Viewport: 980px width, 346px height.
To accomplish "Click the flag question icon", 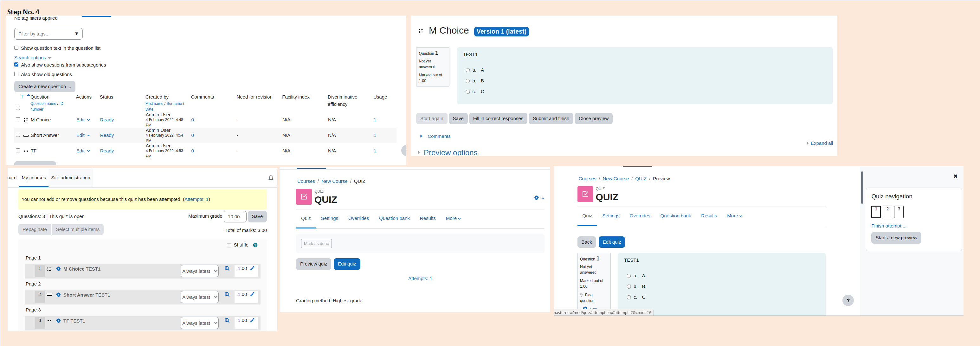I will pos(582,295).
